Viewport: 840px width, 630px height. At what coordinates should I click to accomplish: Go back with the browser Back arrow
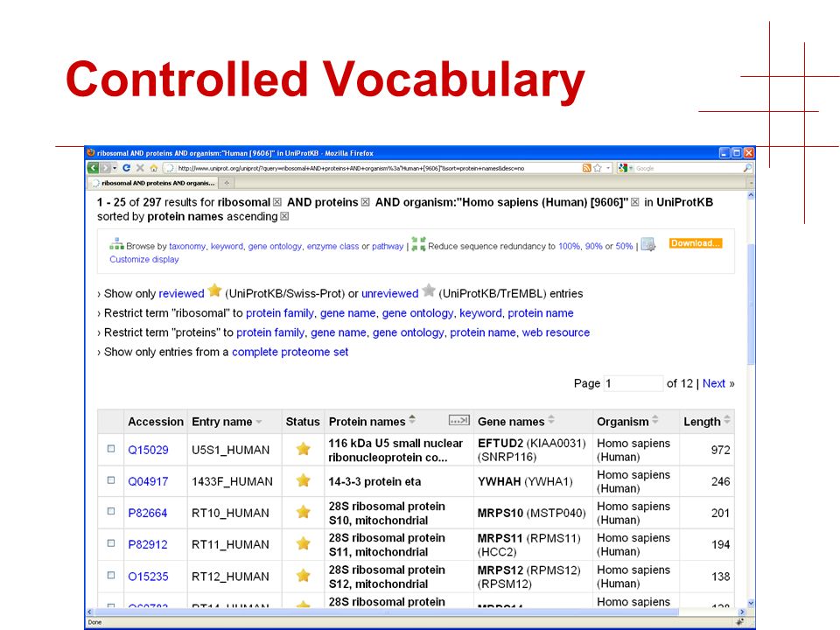(x=94, y=168)
